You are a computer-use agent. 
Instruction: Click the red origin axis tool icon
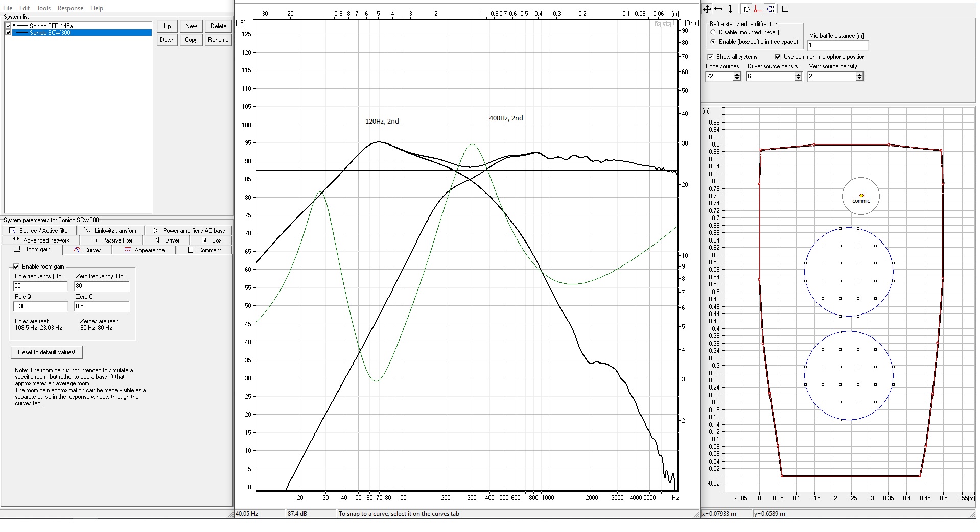pos(758,9)
